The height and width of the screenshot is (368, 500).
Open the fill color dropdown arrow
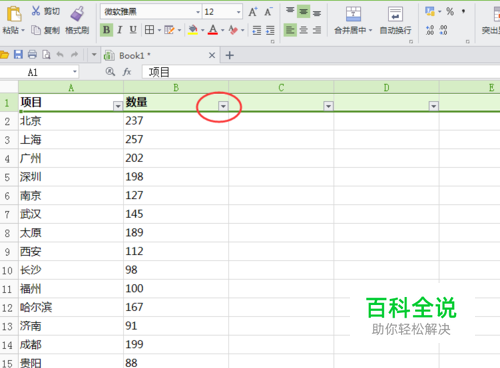click(x=202, y=30)
